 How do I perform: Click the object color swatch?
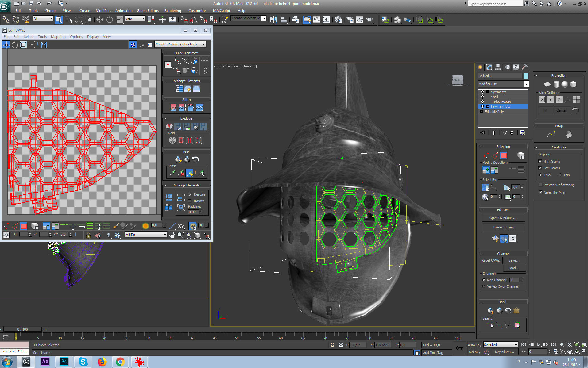(x=526, y=76)
